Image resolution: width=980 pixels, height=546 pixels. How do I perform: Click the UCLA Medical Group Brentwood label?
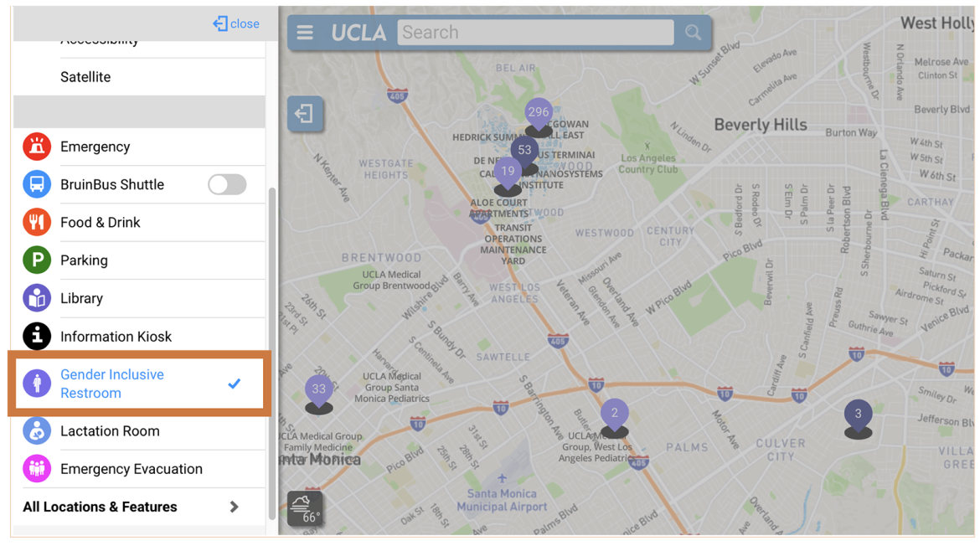coord(391,280)
